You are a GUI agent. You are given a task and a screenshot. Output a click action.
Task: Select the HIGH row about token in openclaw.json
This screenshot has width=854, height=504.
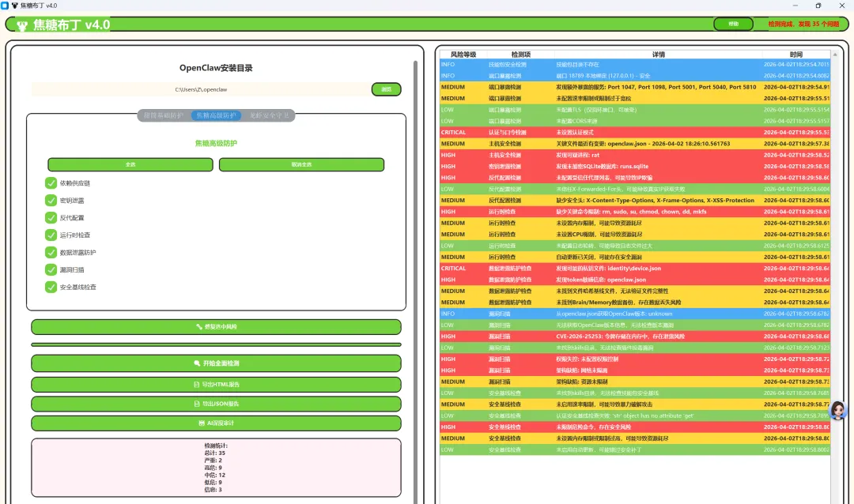(635, 280)
